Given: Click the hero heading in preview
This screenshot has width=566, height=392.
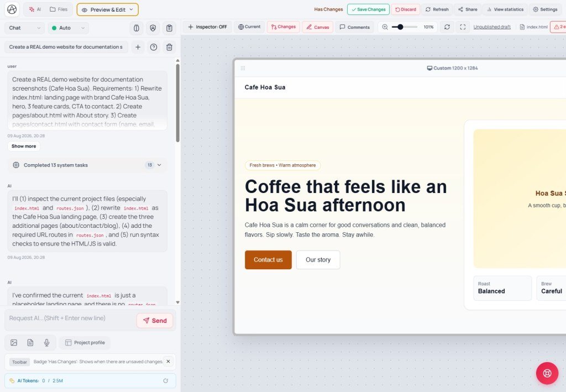Looking at the screenshot, I should (346, 196).
